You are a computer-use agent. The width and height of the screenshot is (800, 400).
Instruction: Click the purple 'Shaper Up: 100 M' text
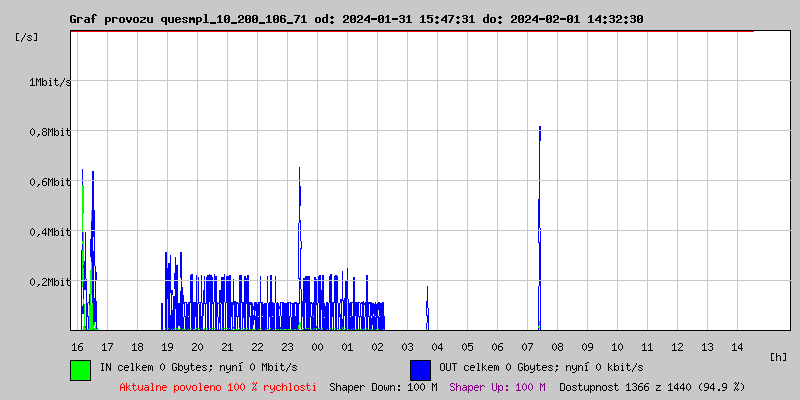pos(497,387)
